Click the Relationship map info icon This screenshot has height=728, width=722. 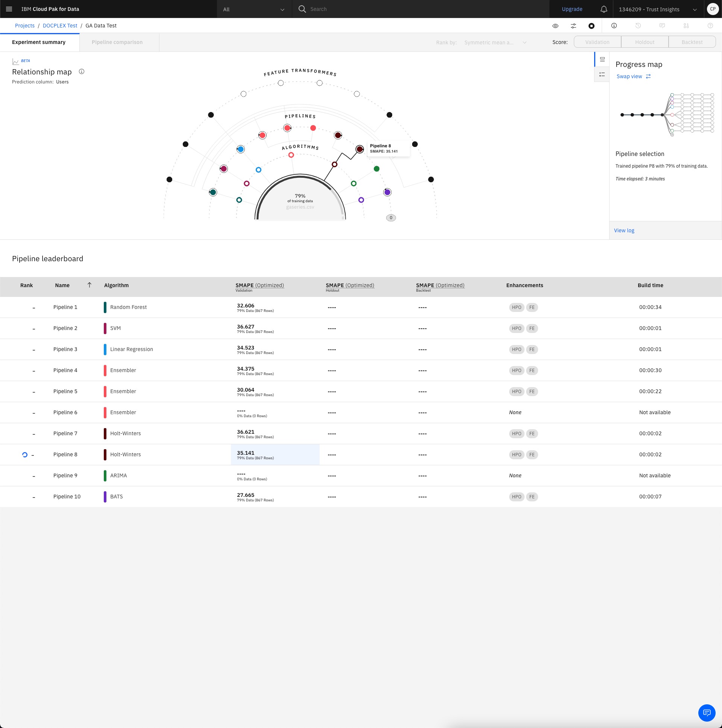point(82,71)
